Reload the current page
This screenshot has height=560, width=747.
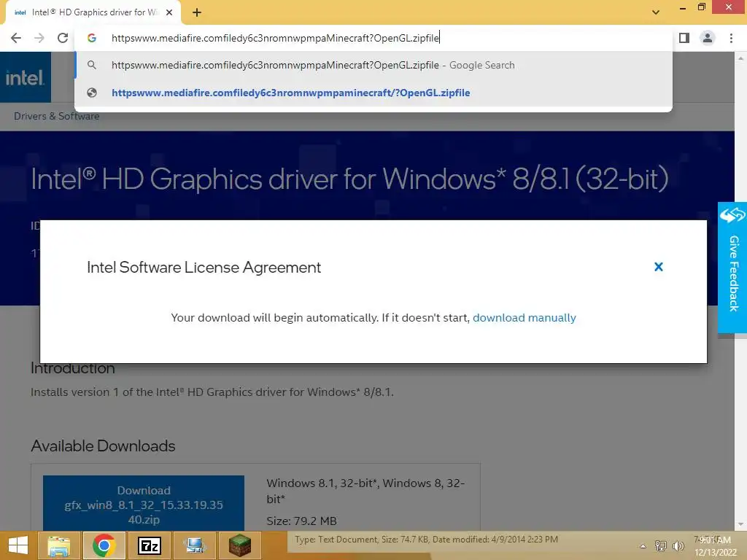tap(63, 38)
